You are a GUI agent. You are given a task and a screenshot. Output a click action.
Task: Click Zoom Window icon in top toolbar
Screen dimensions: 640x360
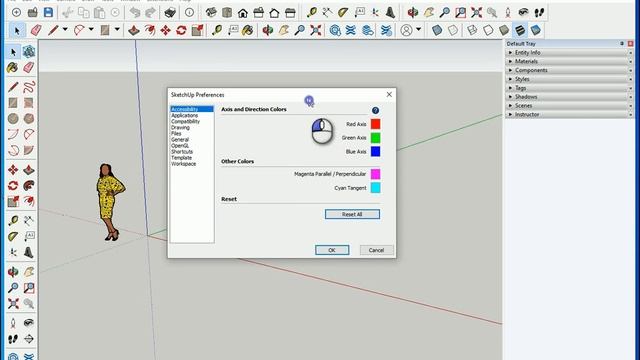(x=460, y=13)
